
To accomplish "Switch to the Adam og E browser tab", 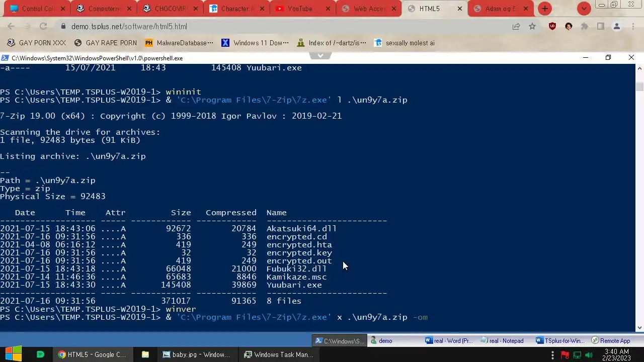I will (501, 9).
